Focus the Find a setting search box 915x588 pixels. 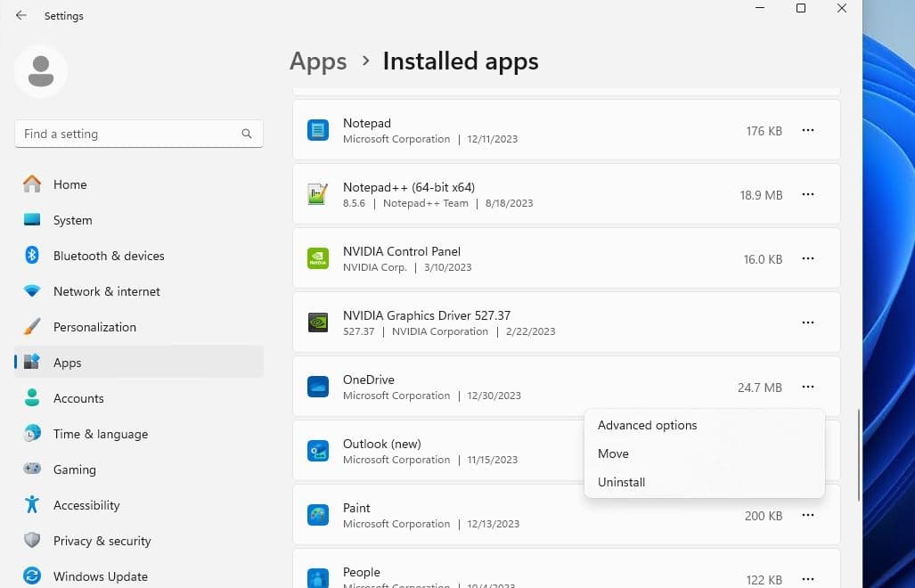[139, 134]
